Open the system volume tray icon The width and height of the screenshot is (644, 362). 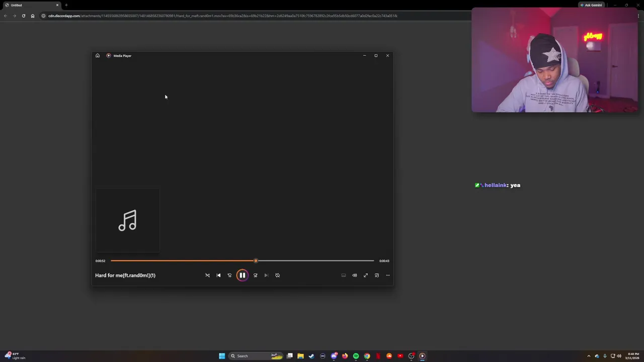[619, 356]
